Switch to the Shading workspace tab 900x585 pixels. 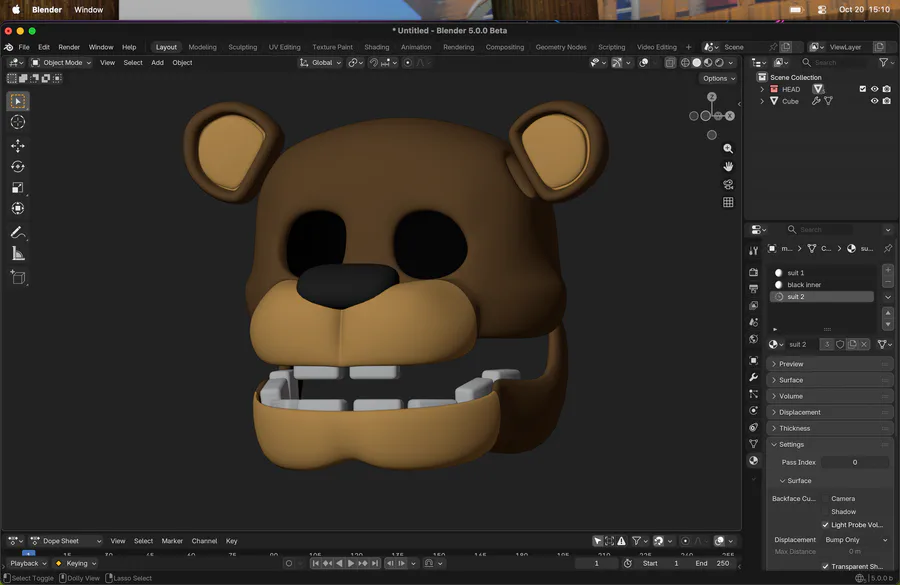377,47
